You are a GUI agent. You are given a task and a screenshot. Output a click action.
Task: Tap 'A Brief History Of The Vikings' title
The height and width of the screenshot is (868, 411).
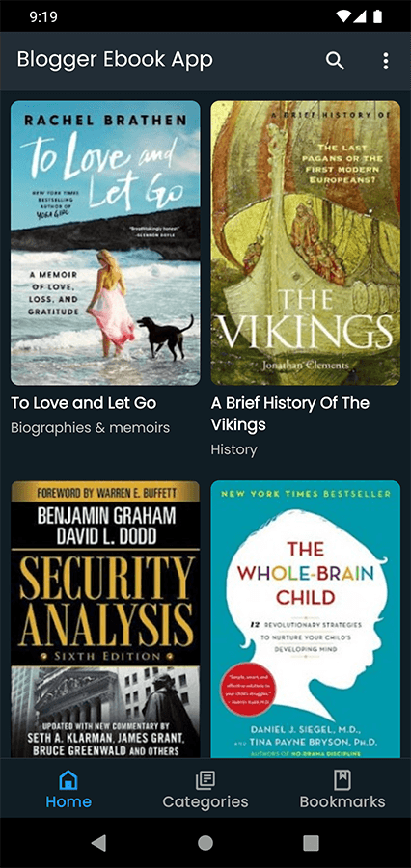point(290,414)
